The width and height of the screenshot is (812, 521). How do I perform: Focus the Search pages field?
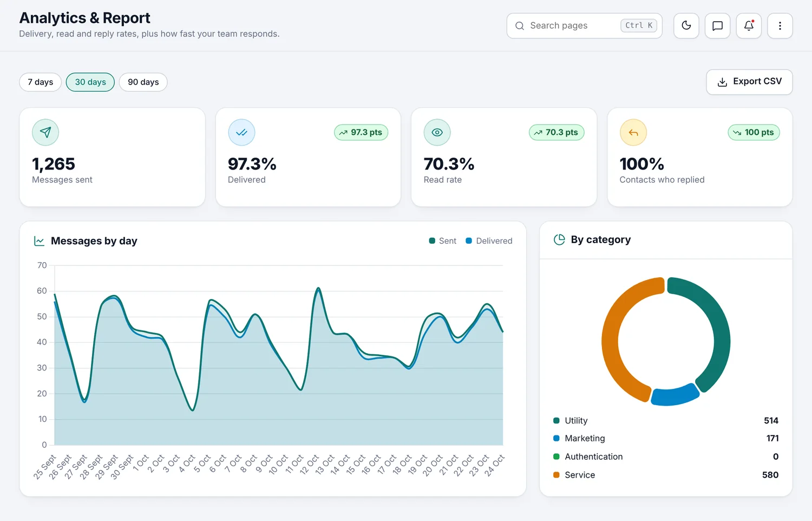(584, 25)
